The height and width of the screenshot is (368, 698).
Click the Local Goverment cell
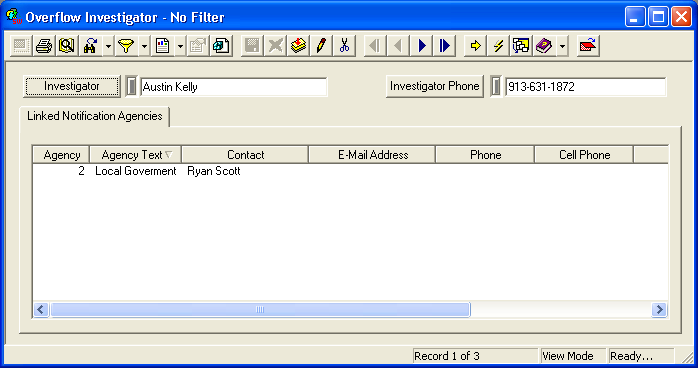136,171
